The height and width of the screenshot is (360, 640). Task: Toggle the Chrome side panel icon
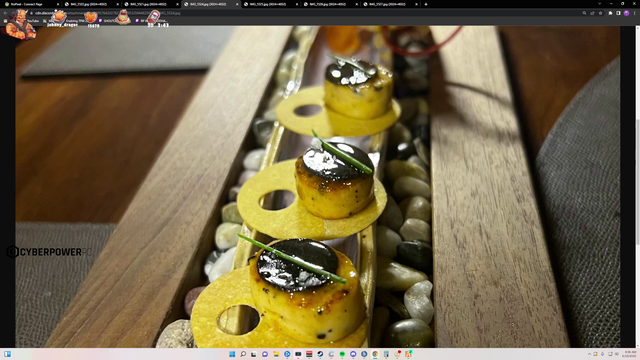click(618, 13)
